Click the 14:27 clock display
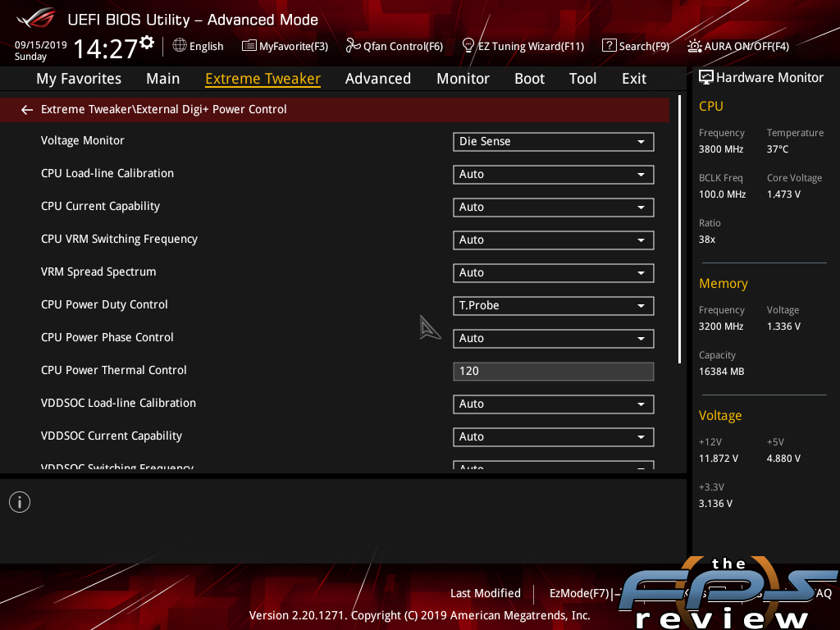The height and width of the screenshot is (630, 840). [106, 48]
